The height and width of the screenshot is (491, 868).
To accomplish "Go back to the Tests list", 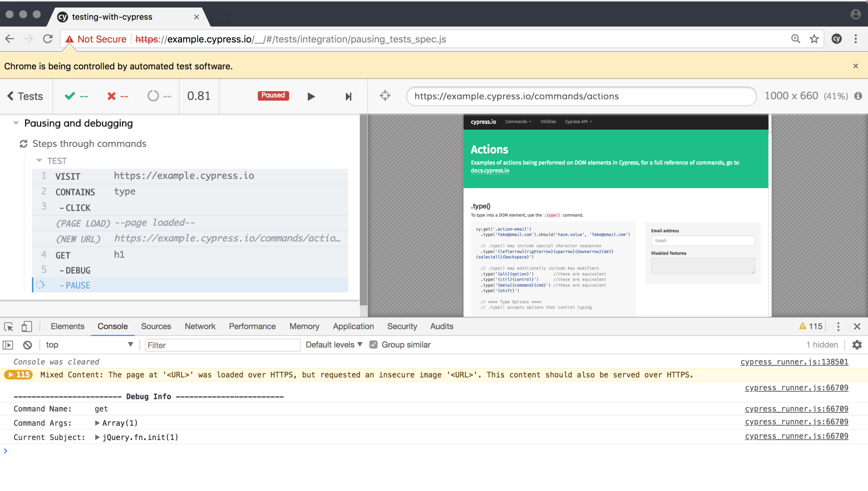I will tap(25, 96).
